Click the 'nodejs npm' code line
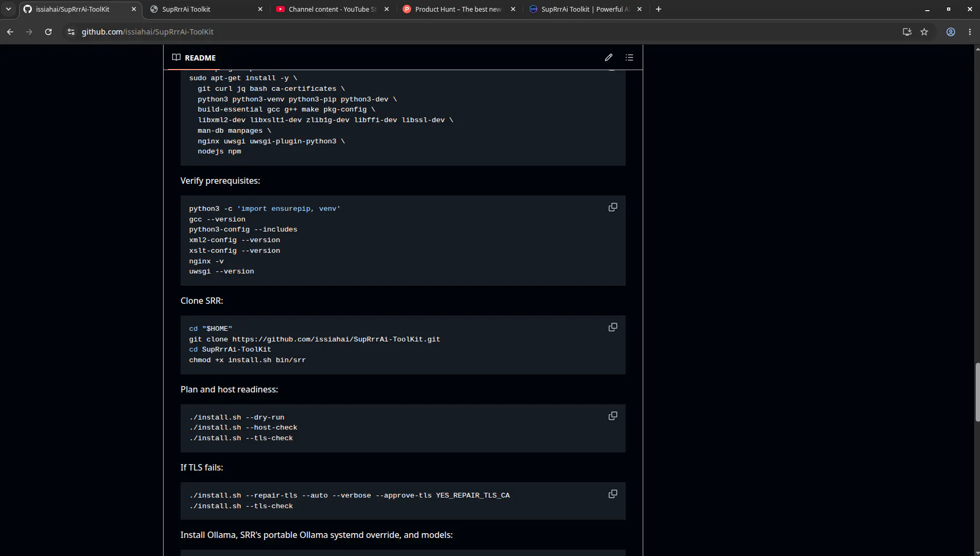Viewport: 980px width, 556px height. (219, 151)
